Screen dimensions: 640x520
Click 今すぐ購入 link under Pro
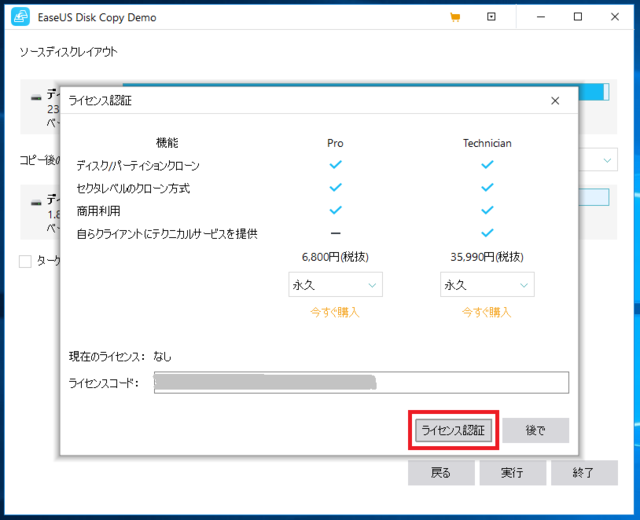335,312
